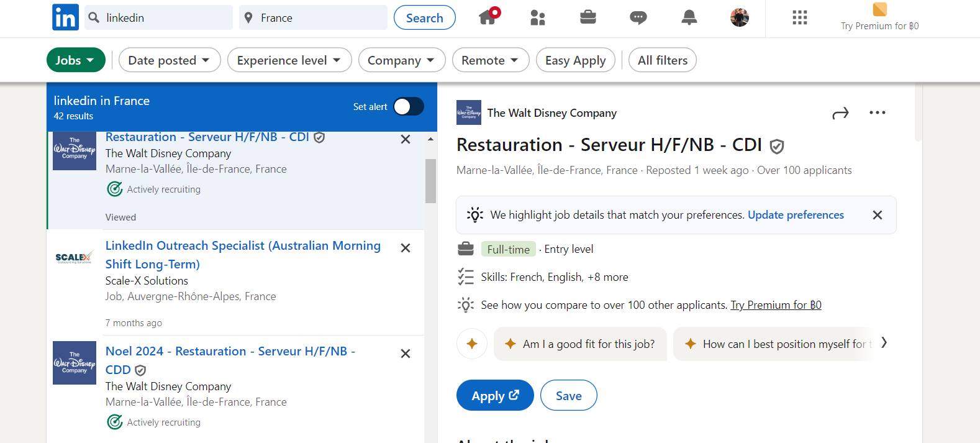Click the location field containing France

313,17
